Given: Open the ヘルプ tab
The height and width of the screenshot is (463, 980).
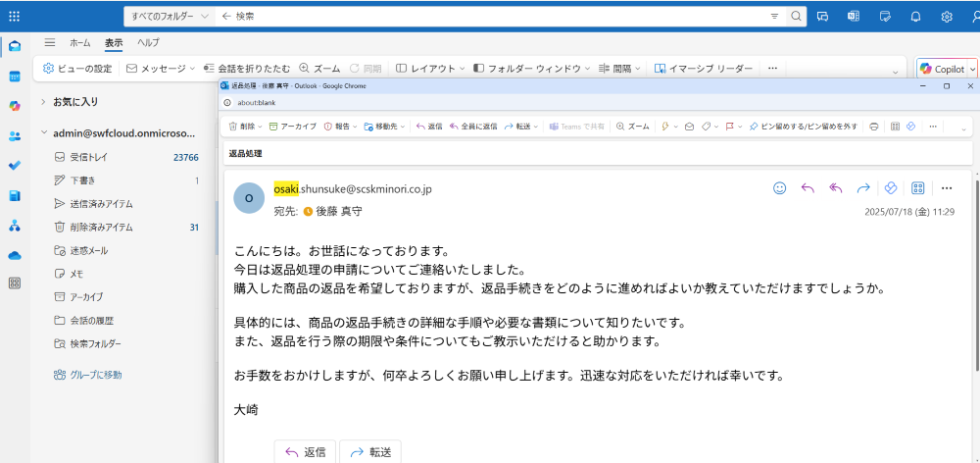Looking at the screenshot, I should coord(148,43).
